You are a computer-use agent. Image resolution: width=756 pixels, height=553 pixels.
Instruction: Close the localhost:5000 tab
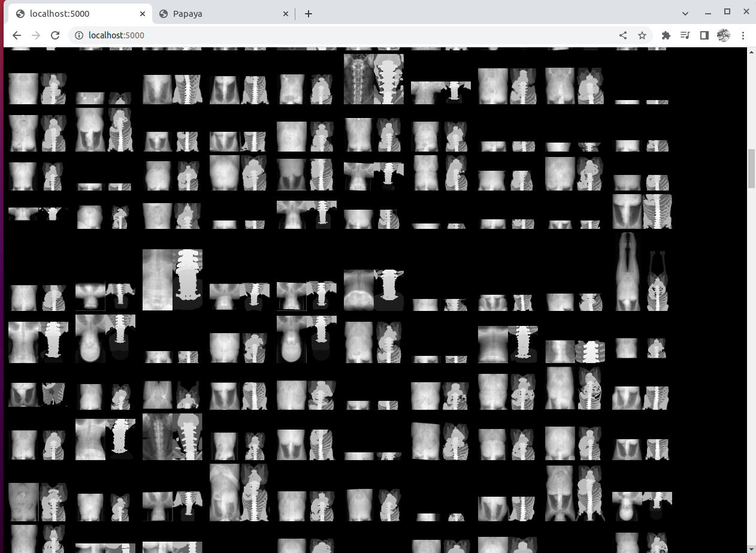[x=143, y=14]
